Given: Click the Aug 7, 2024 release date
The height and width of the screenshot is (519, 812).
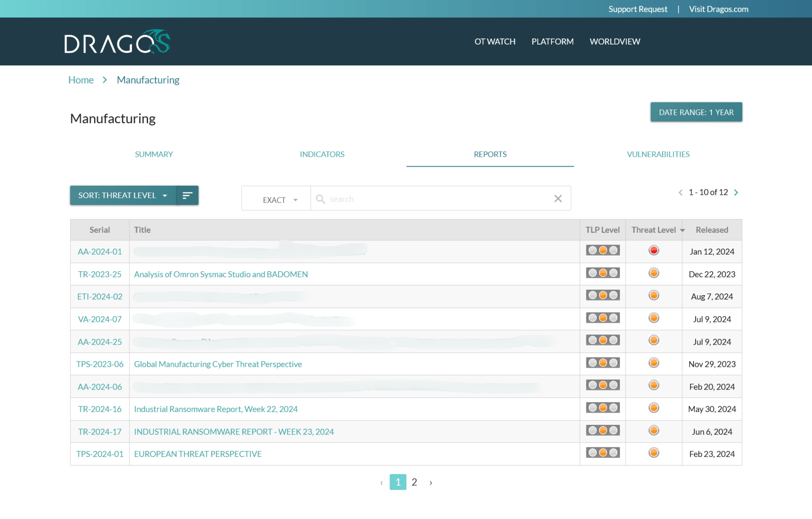Looking at the screenshot, I should coord(712,296).
